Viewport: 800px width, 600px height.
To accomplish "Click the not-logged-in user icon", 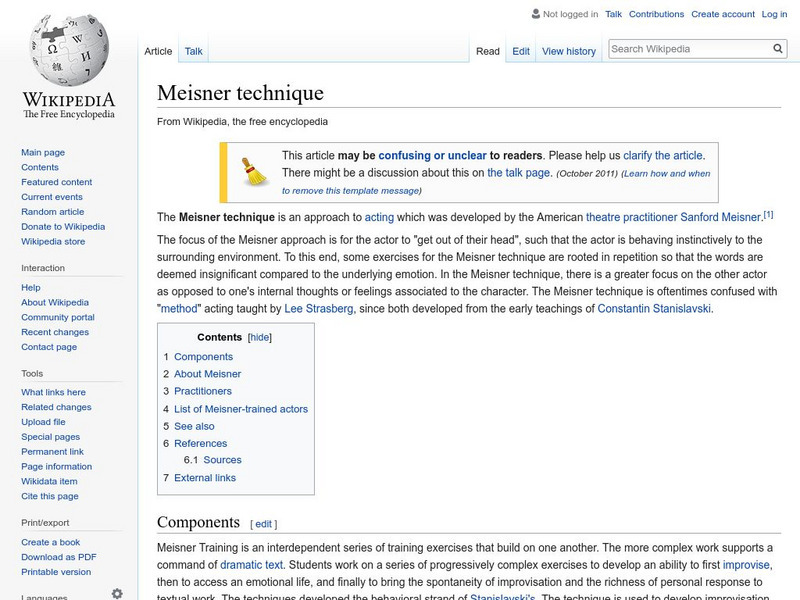I will coord(535,14).
